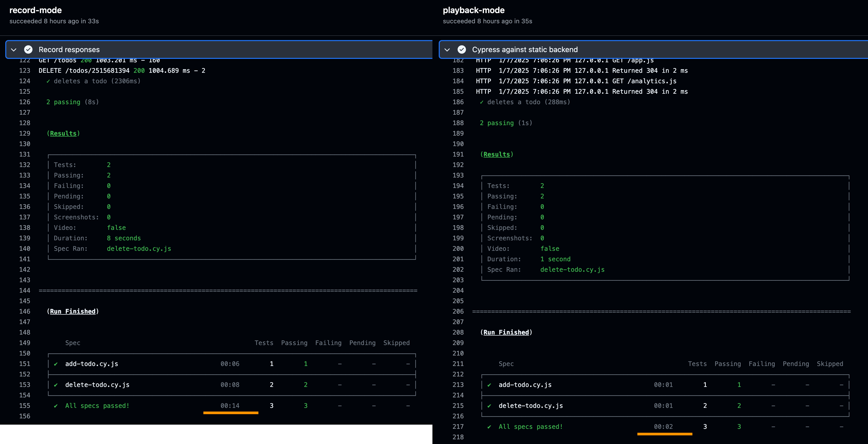
Task: Collapse the Cypress against static backend chevron
Action: (x=447, y=50)
